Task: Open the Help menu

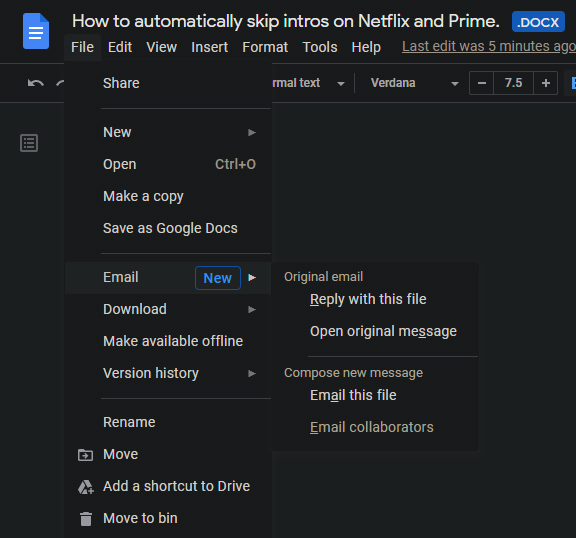Action: point(366,47)
